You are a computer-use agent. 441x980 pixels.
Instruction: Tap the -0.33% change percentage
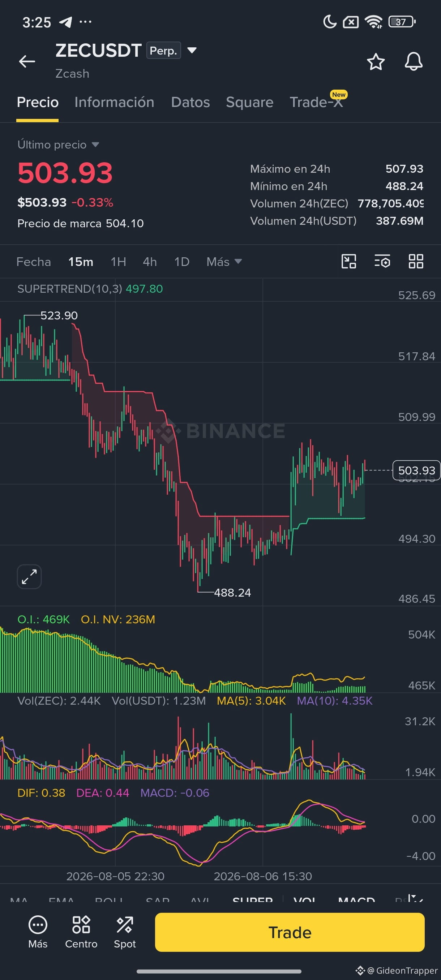92,202
